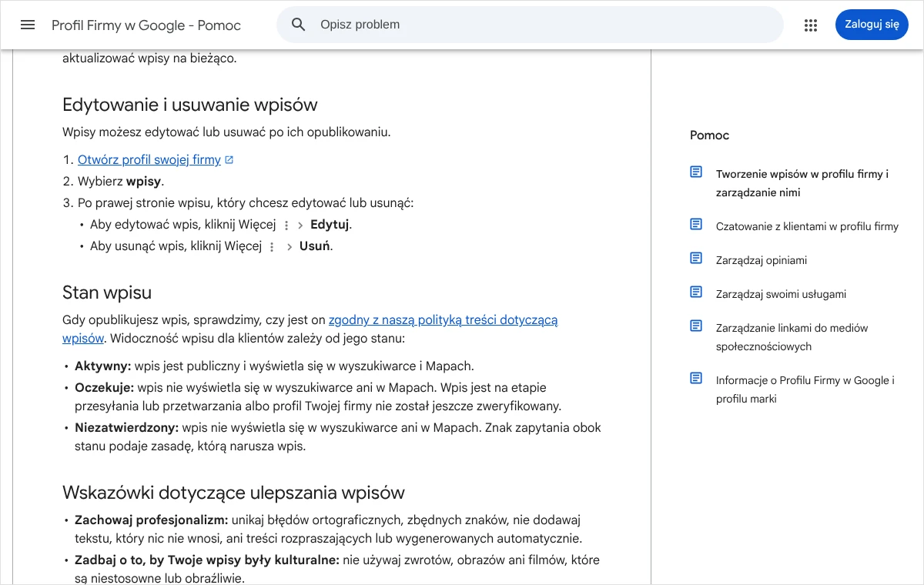Click the chevron arrow before Edytuj

coord(301,226)
